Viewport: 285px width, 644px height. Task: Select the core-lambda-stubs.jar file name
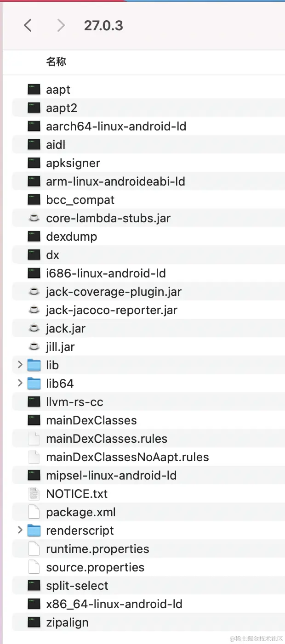coord(108,218)
